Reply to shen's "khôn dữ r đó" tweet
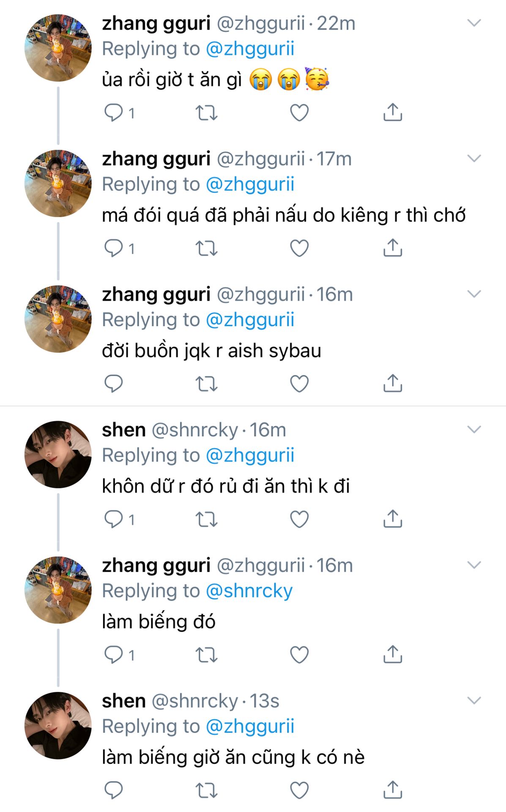 pos(113,519)
